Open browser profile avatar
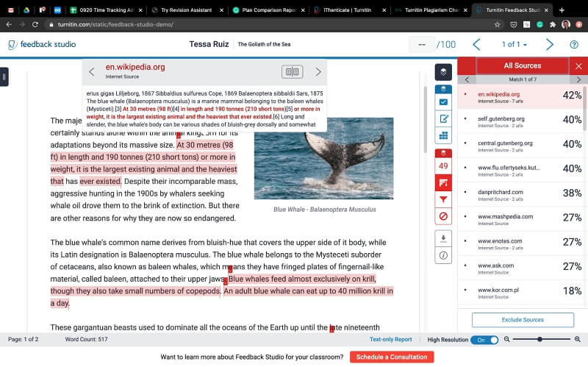The width and height of the screenshot is (588, 367). point(566,24)
